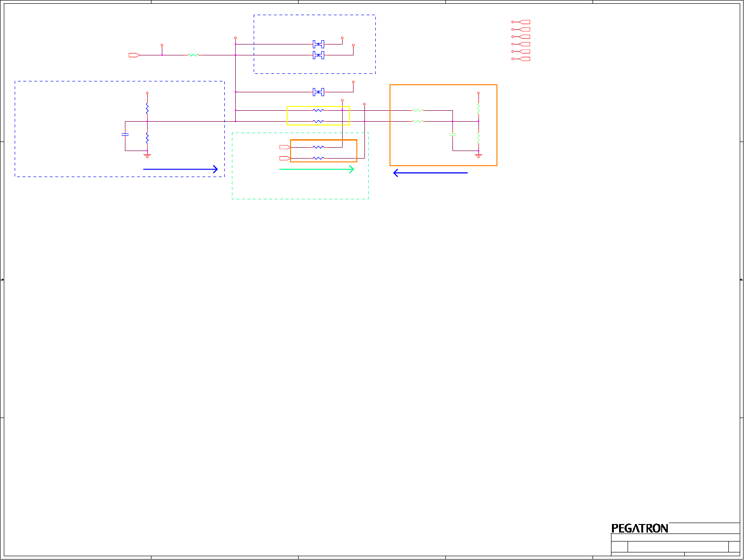The width and height of the screenshot is (744, 560).
Task: Select upper vertical green resistor in large orange box
Action: click(478, 108)
